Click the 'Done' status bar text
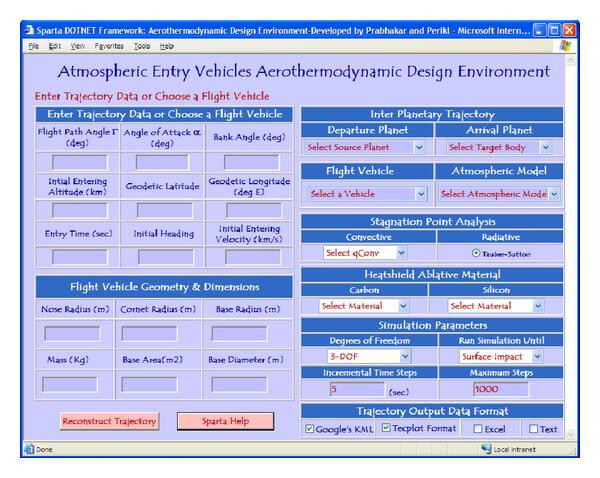600x478 pixels. point(44,449)
